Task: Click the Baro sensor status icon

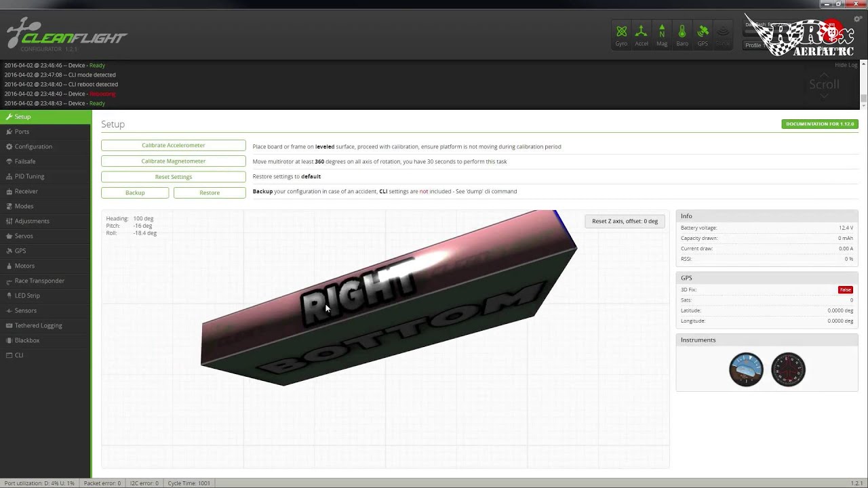Action: point(682,35)
